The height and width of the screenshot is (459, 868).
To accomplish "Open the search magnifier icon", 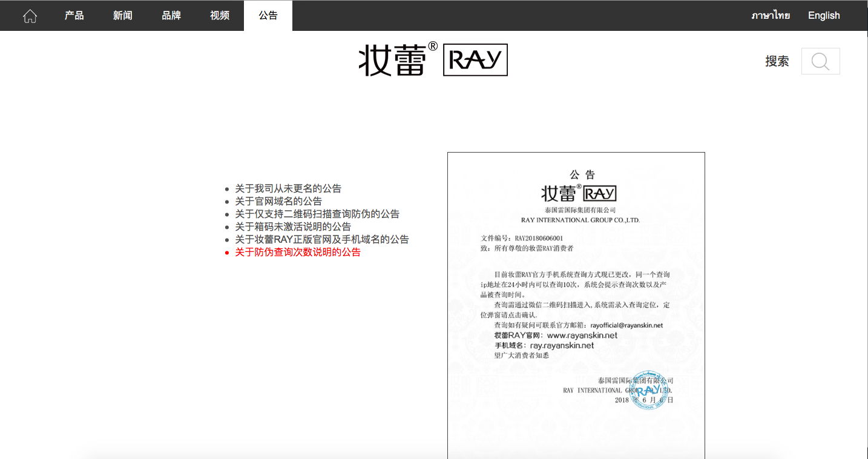I will (820, 61).
